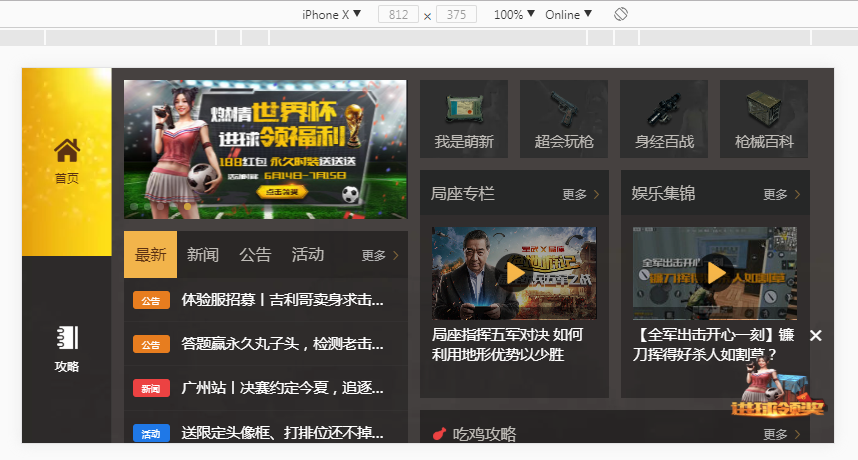Select the 活动 tab
Viewport: 858px width, 460px height.
(x=308, y=255)
